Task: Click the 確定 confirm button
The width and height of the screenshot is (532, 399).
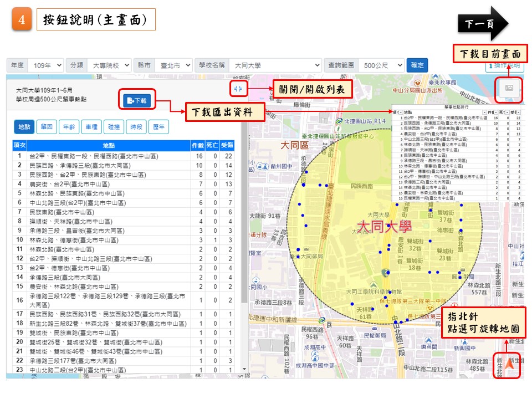Action: coord(417,65)
